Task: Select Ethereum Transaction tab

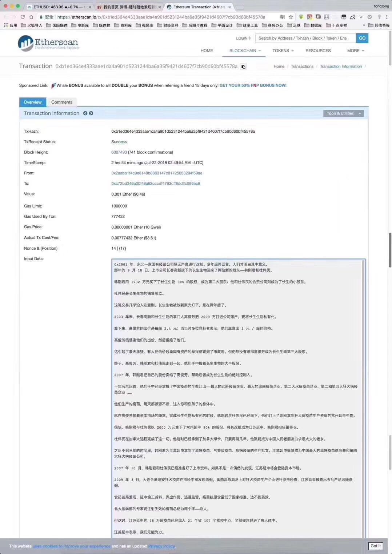Action: click(198, 7)
